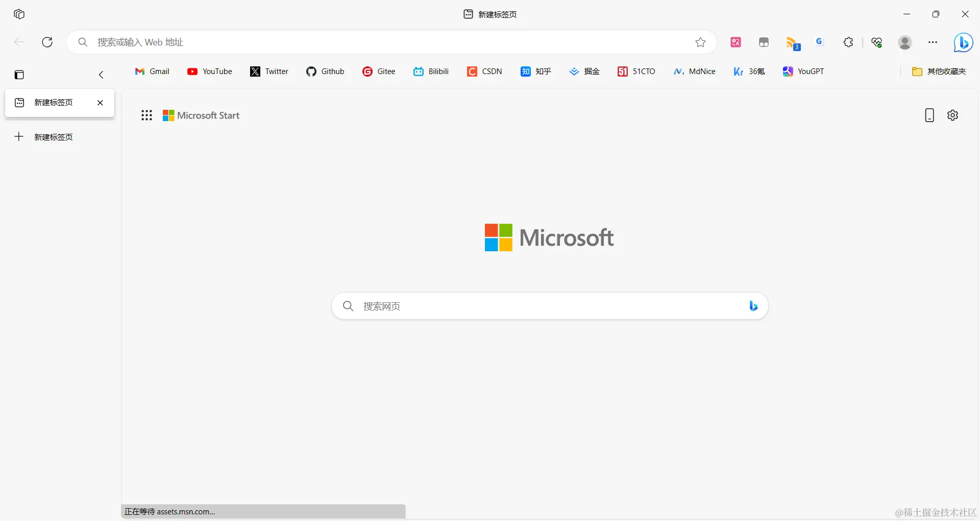The image size is (980, 521).
Task: Open the Github bookmark
Action: coord(326,72)
